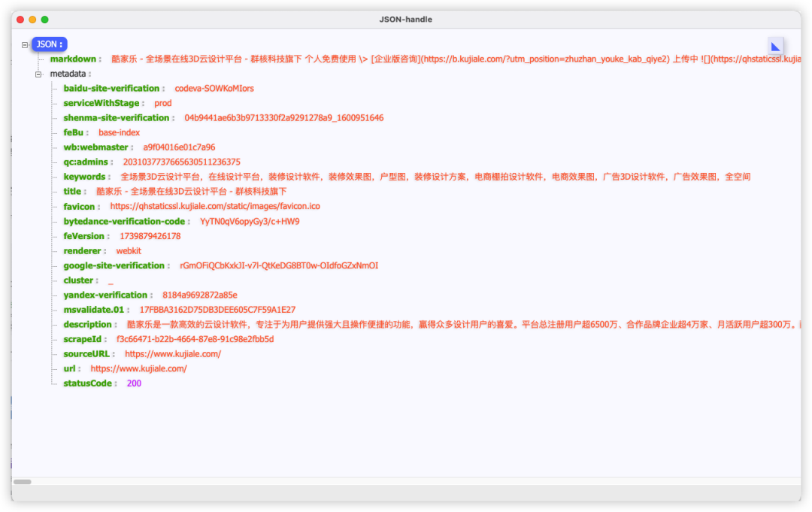Select the title key
The height and width of the screenshot is (512, 812).
point(72,192)
